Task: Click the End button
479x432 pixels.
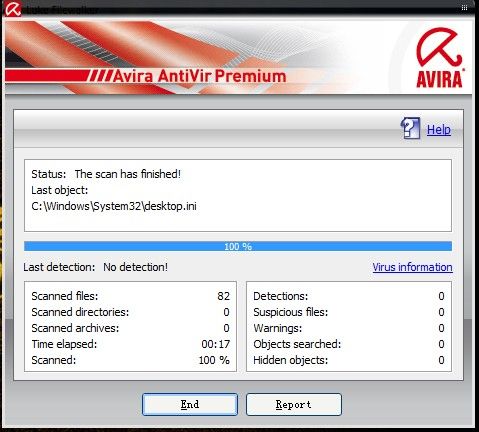Action: tap(190, 404)
